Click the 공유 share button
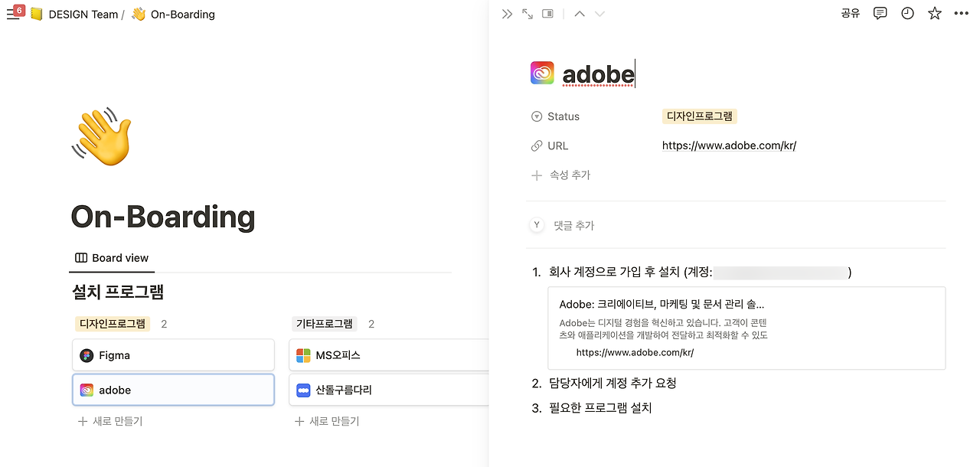Screen dimensions: 980x467 [851, 14]
